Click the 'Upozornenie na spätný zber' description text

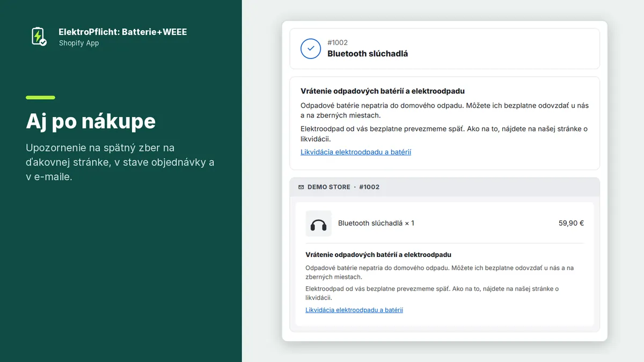click(x=120, y=162)
